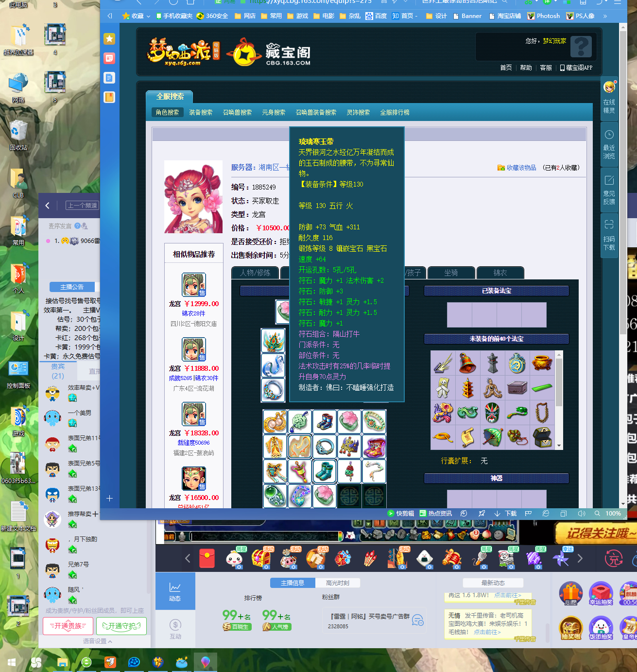The width and height of the screenshot is (637, 672).
Task: Switch to 装备搜索 tab
Action: point(201,112)
